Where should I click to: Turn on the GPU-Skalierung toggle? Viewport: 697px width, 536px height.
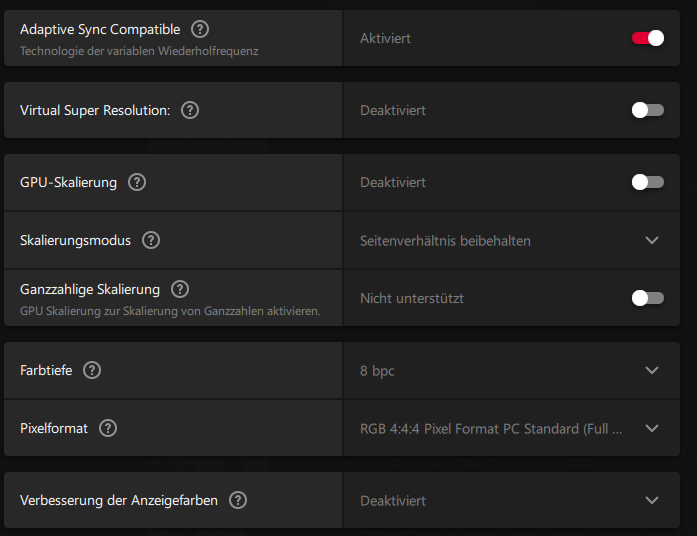point(647,182)
